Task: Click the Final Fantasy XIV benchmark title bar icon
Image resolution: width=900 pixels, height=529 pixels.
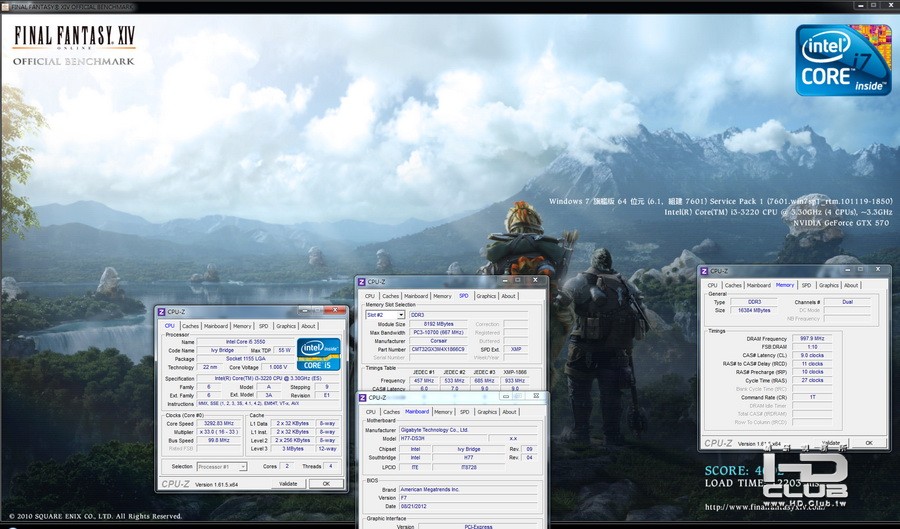Action: point(5,6)
